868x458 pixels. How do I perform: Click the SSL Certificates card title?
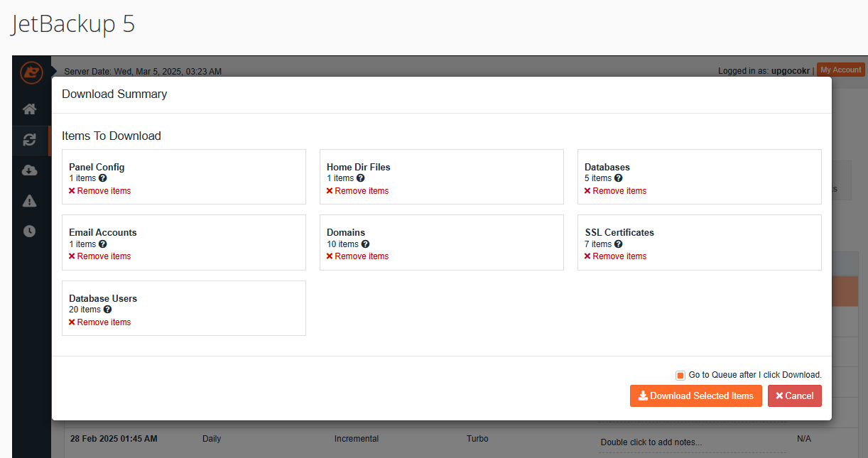619,232
